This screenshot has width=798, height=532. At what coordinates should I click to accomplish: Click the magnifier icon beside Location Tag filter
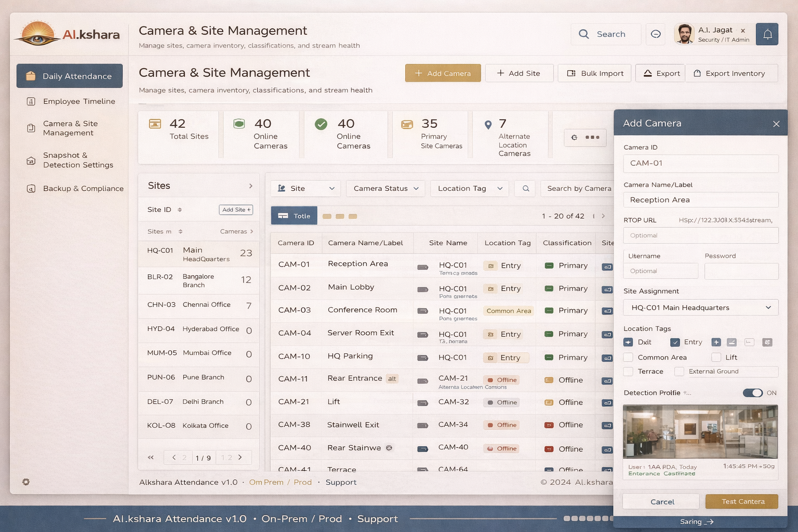526,189
